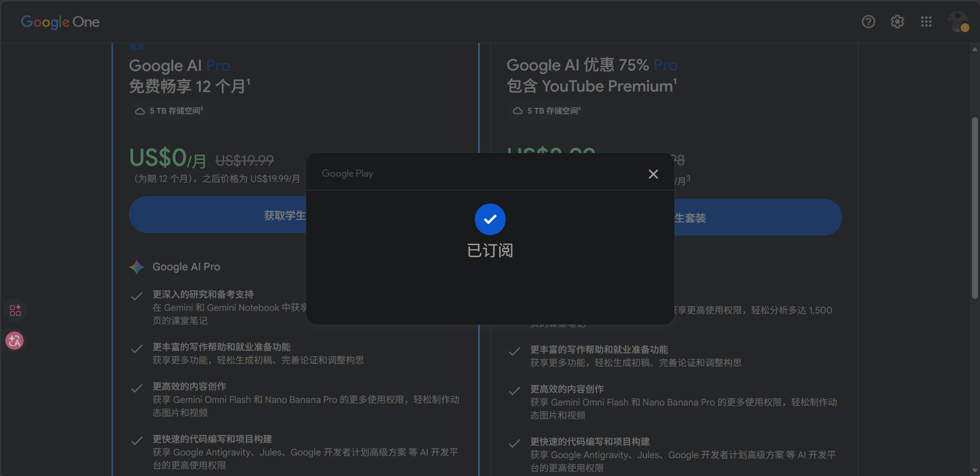
Task: Click the 更深入的研究和备考支持 feature title
Action: [203, 295]
